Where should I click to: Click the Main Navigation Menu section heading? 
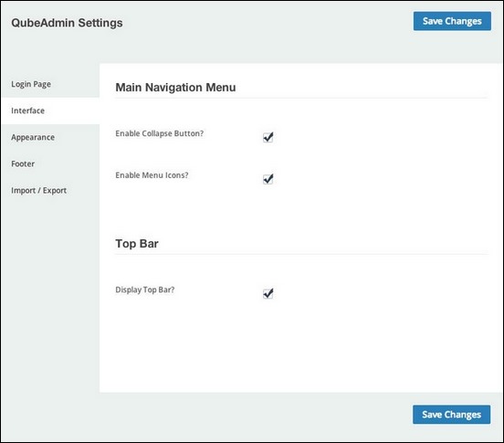pos(175,88)
